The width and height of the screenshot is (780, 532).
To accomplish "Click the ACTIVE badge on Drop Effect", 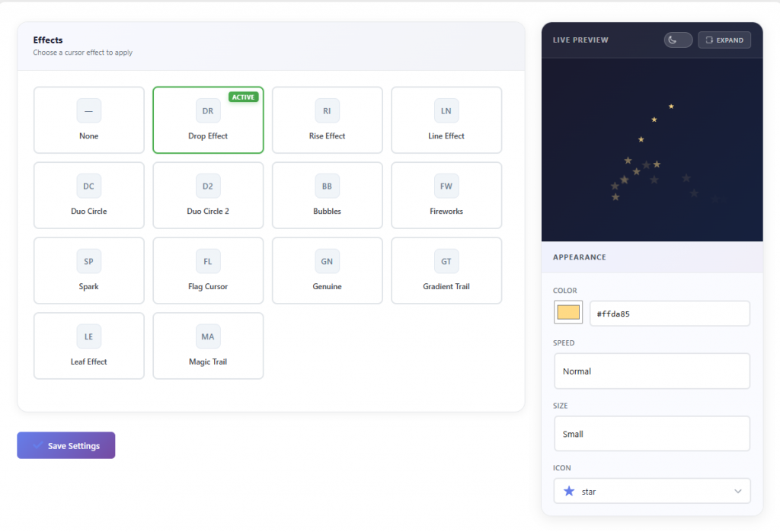I will click(243, 97).
